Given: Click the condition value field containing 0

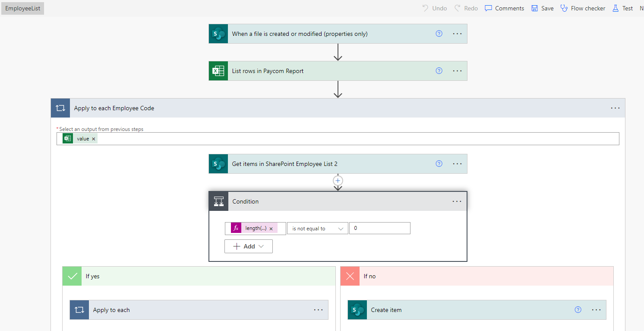Looking at the screenshot, I should point(379,229).
